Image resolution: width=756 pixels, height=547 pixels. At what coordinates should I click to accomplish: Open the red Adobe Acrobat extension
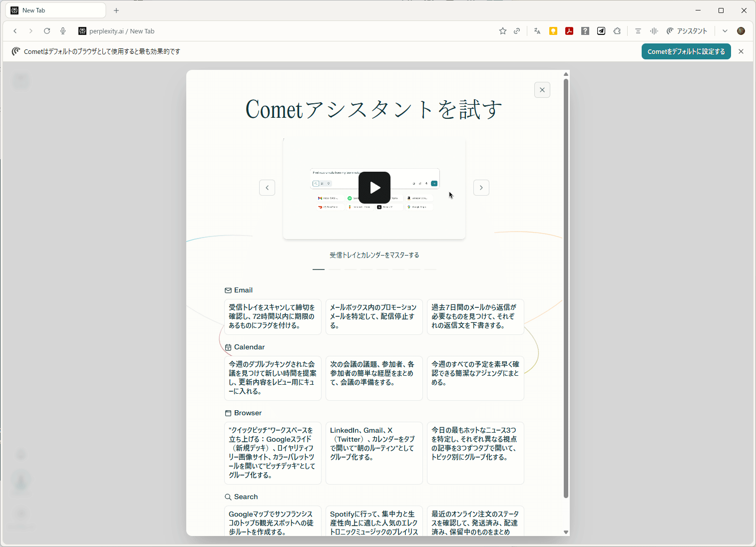coord(569,31)
